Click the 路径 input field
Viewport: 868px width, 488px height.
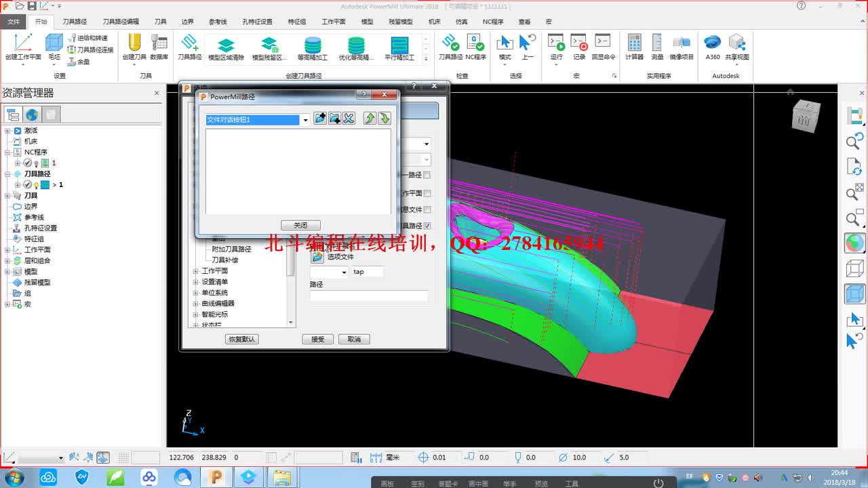click(x=369, y=296)
